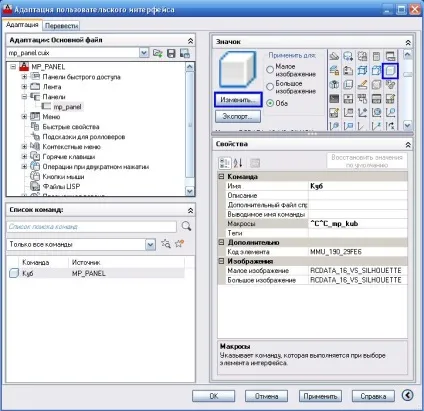
Task: Pick the gears icon in icon grid
Action: tap(390, 84)
